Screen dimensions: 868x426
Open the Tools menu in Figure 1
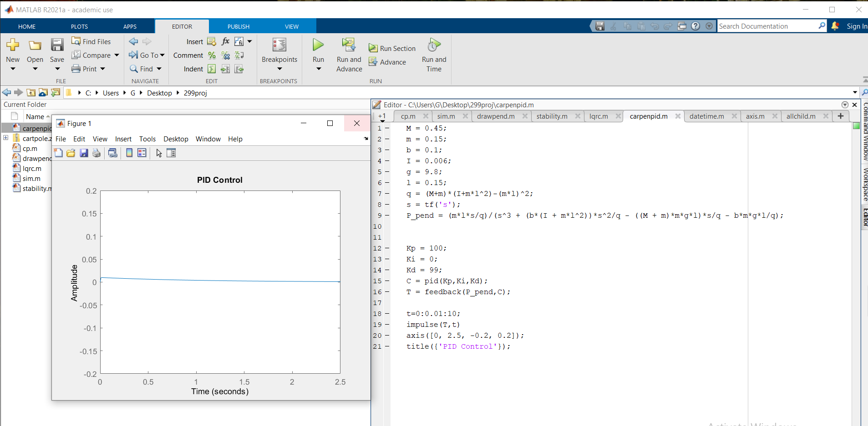tap(147, 139)
